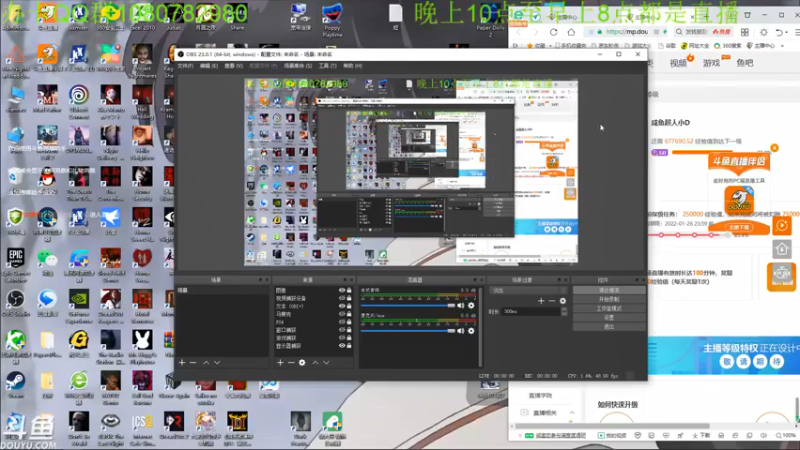Switch to 游戏 tab on Douyu page
Viewport: 800px width, 450px height.
(x=711, y=63)
